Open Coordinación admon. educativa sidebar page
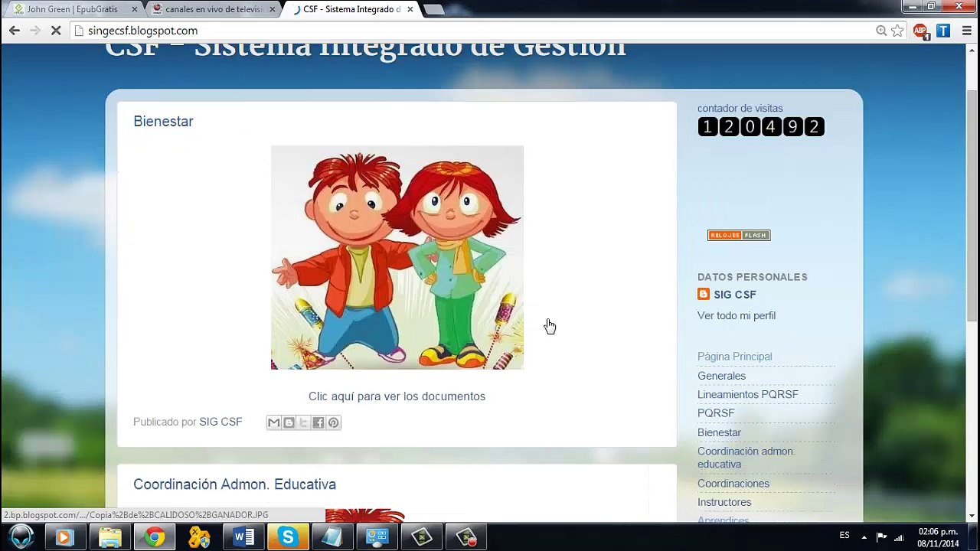The width and height of the screenshot is (980, 551). [x=746, y=458]
